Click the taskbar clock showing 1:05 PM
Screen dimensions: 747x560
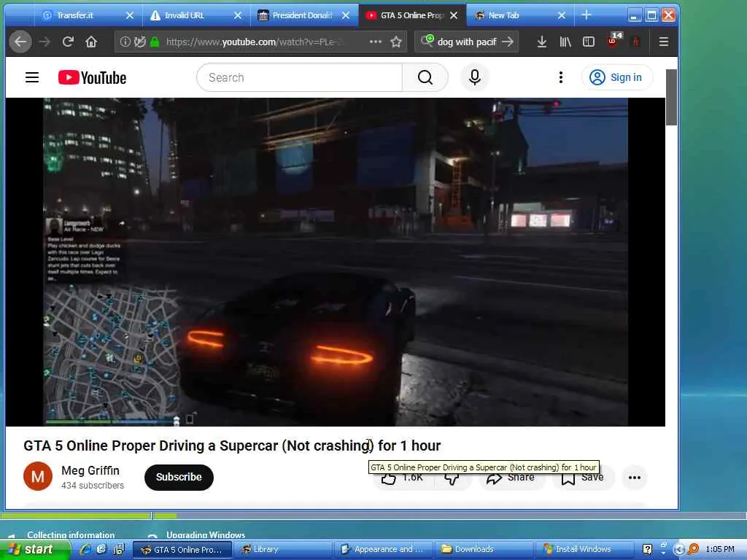(719, 550)
